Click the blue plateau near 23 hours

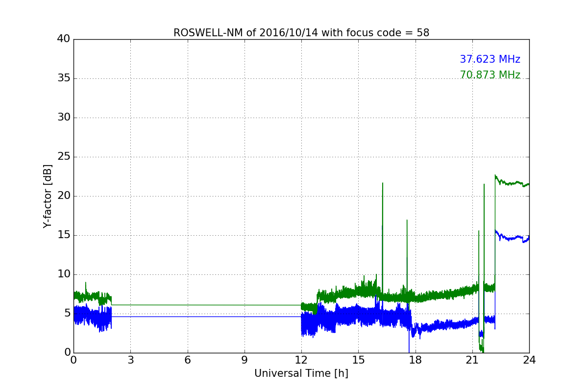[x=512, y=238]
